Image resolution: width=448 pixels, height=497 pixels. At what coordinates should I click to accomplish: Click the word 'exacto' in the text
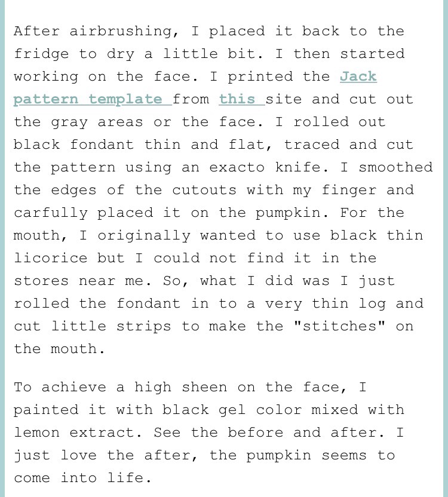(237, 167)
